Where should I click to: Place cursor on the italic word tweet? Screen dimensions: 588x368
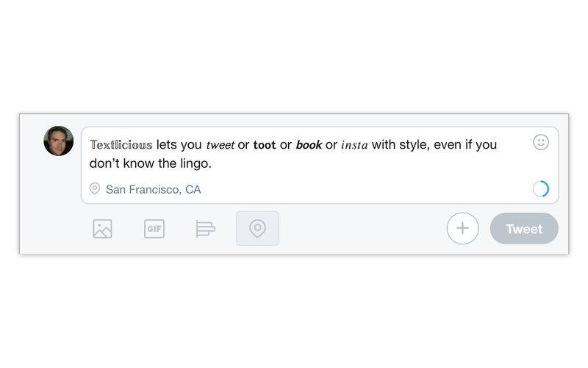pyautogui.click(x=220, y=145)
